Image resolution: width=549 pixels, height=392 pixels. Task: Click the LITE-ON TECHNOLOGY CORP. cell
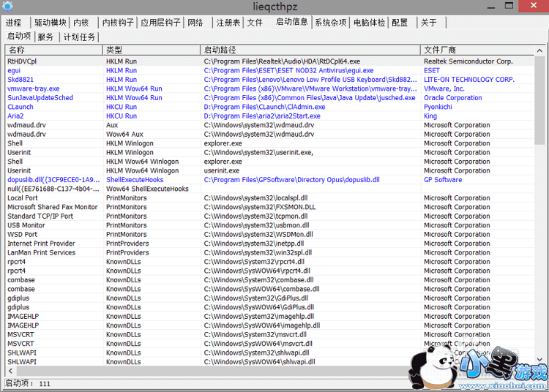[469, 80]
